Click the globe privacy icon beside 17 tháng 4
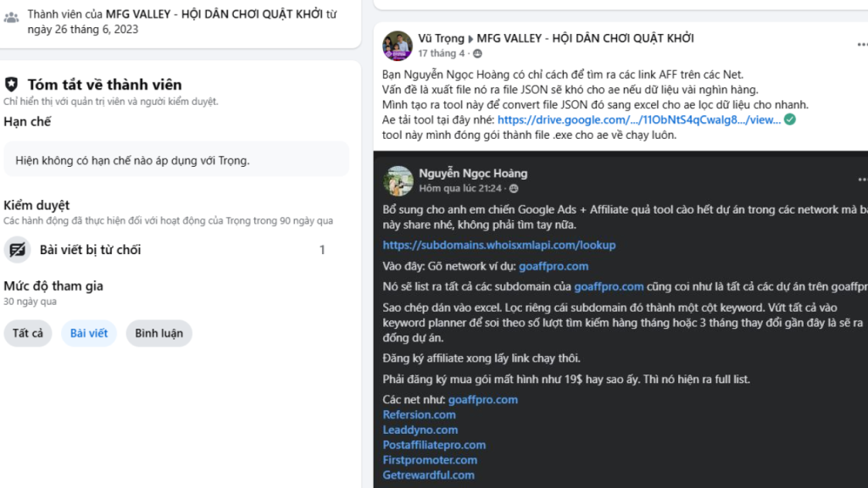 pos(477,53)
